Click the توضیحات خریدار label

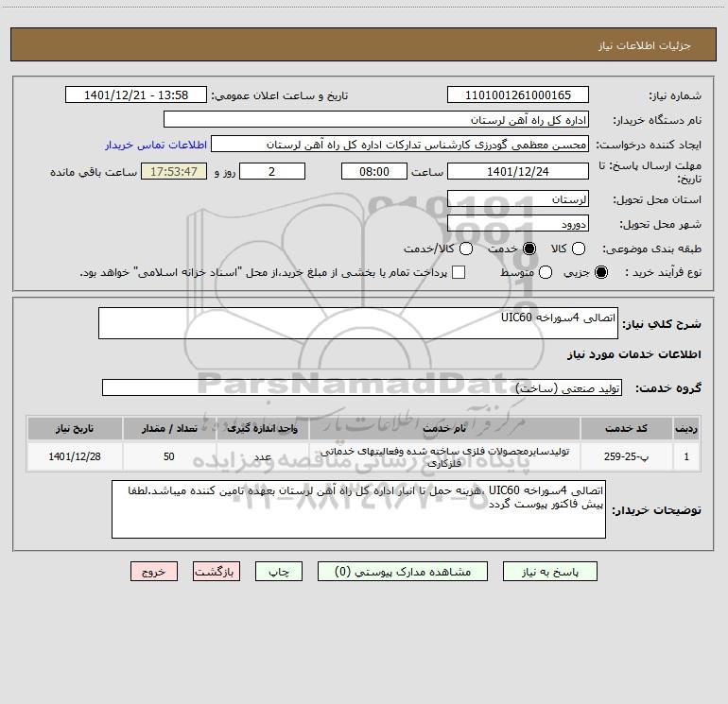[x=656, y=510]
